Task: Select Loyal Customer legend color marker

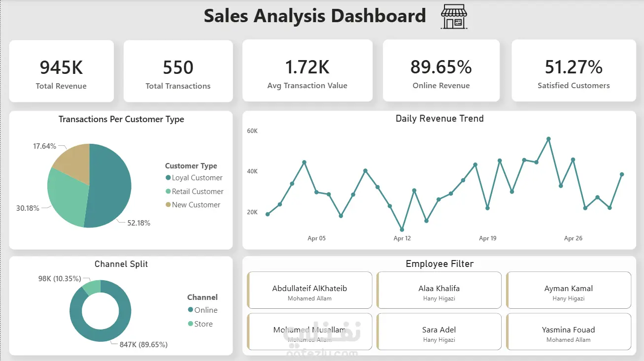Action: point(168,178)
